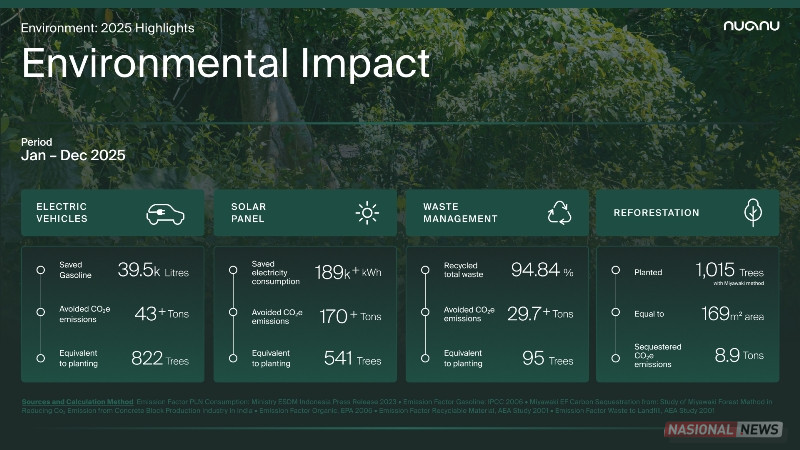Click the 1,015 Trees planted value
Viewport: 800px width, 450px height.
pos(729,270)
